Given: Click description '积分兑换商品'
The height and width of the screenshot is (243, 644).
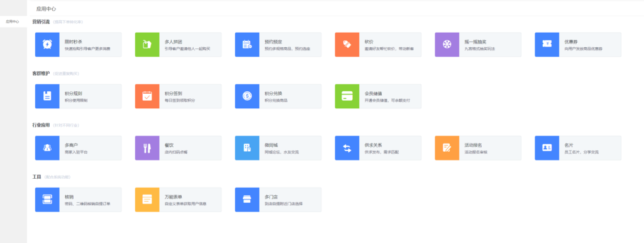Looking at the screenshot, I should 276,100.
